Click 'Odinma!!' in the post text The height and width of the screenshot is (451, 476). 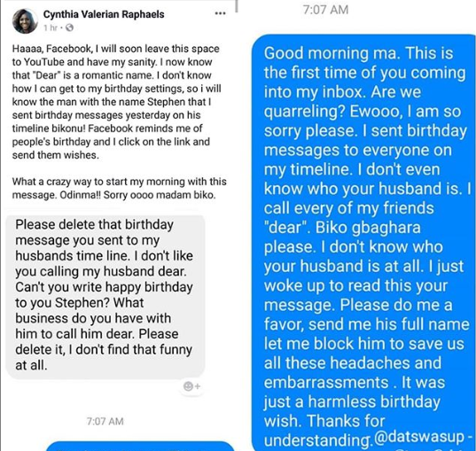pyautogui.click(x=80, y=195)
